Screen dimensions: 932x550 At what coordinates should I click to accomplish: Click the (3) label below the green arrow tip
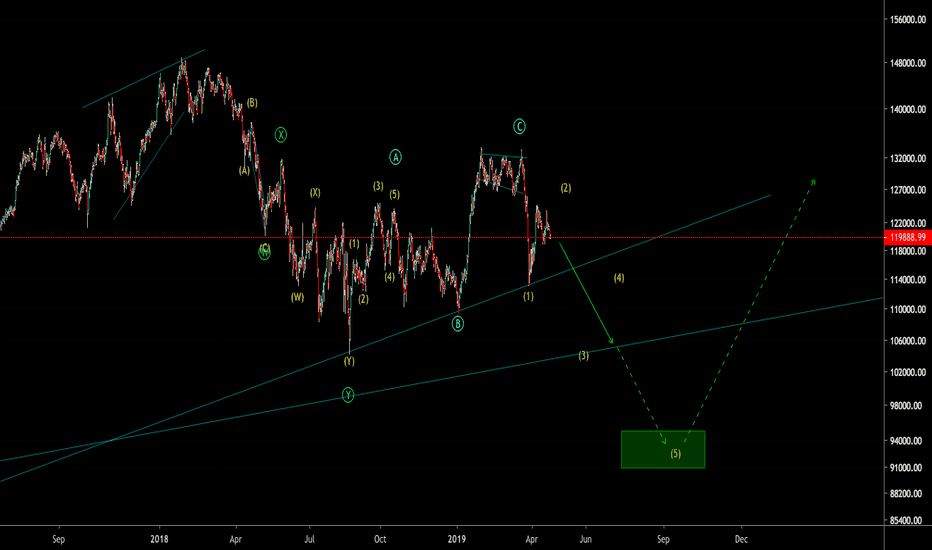[x=584, y=356]
